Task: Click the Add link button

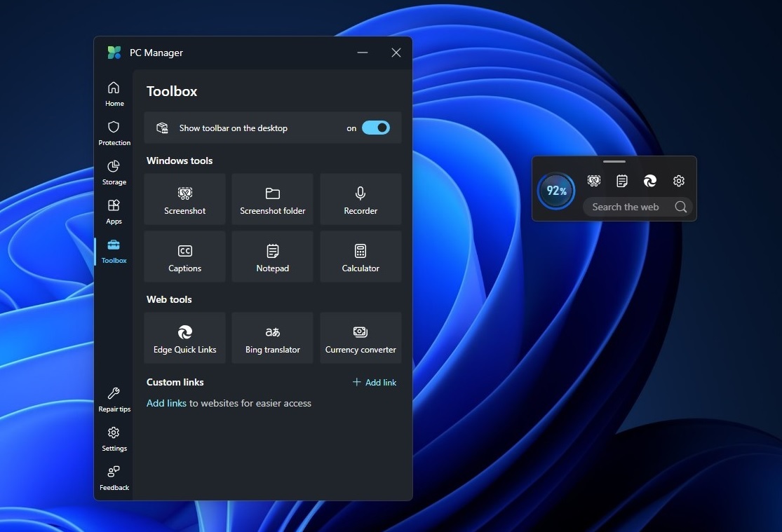Action: click(375, 383)
